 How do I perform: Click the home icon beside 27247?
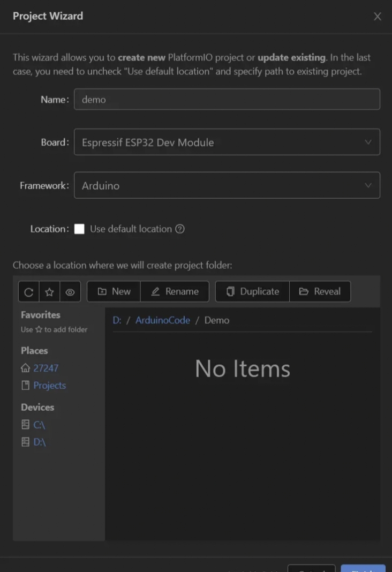(x=25, y=368)
